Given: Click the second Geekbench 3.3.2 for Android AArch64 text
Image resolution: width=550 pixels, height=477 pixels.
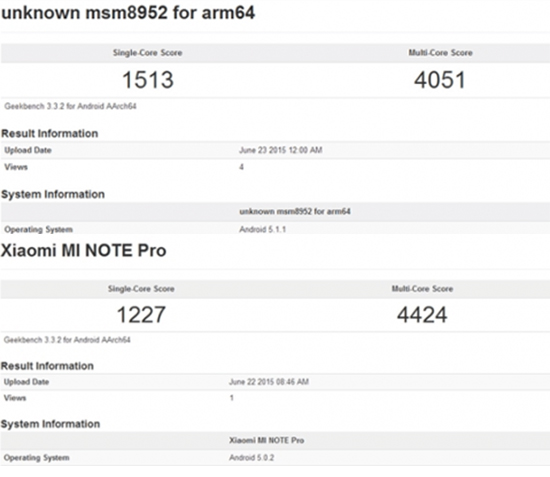Looking at the screenshot, I should coord(67,340).
